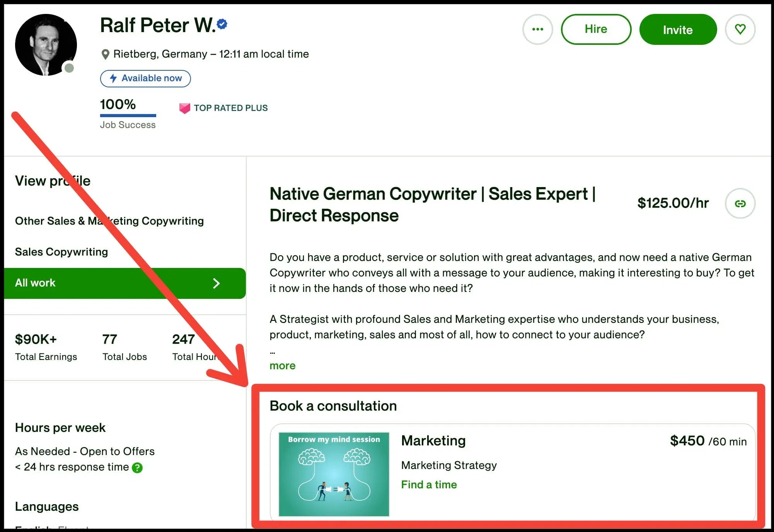Click the Hire button
This screenshot has width=774, height=532.
pyautogui.click(x=596, y=29)
